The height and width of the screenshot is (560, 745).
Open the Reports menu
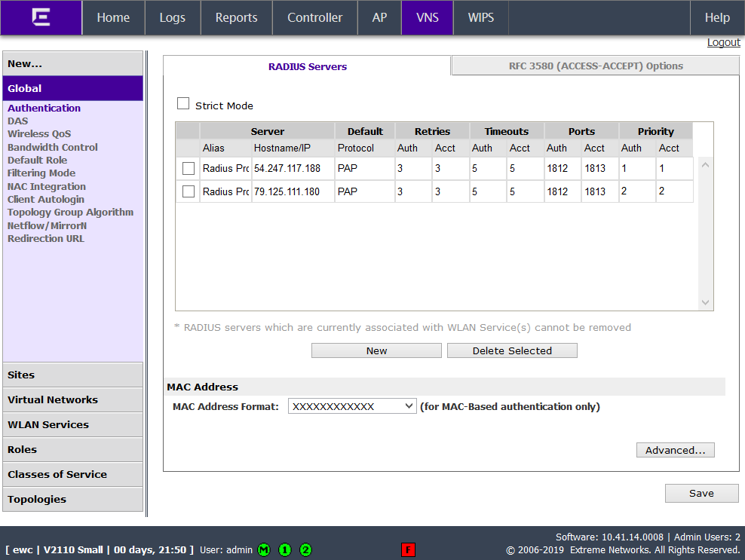point(237,17)
